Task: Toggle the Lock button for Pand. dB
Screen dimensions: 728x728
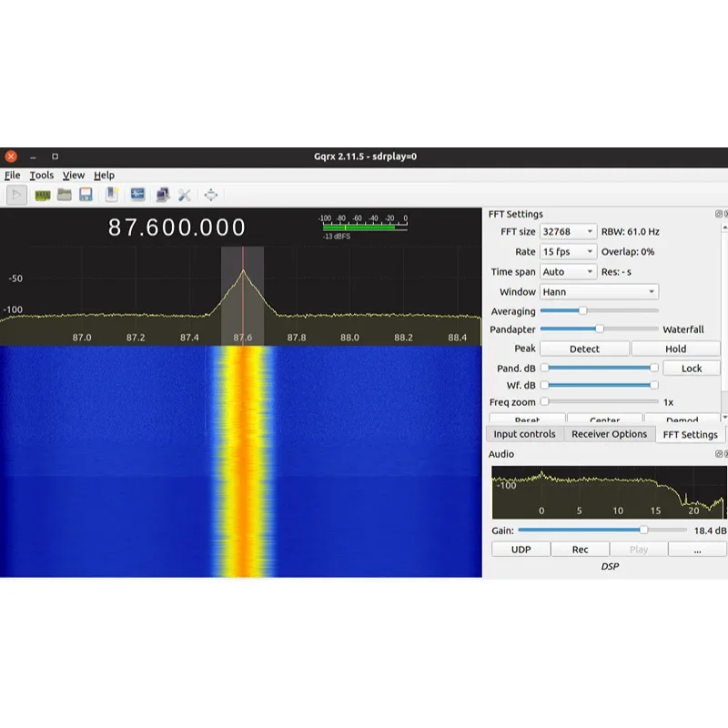Action: tap(692, 367)
